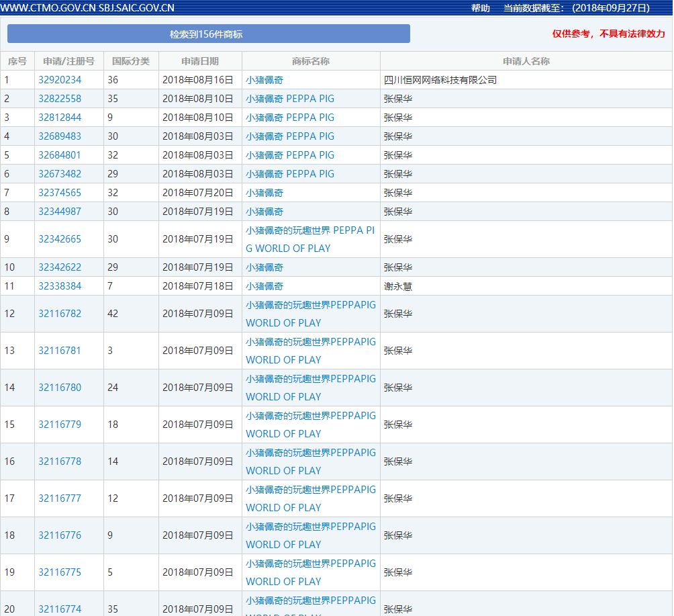
Task: Open trademark name for application 32684801
Action: click(x=290, y=155)
